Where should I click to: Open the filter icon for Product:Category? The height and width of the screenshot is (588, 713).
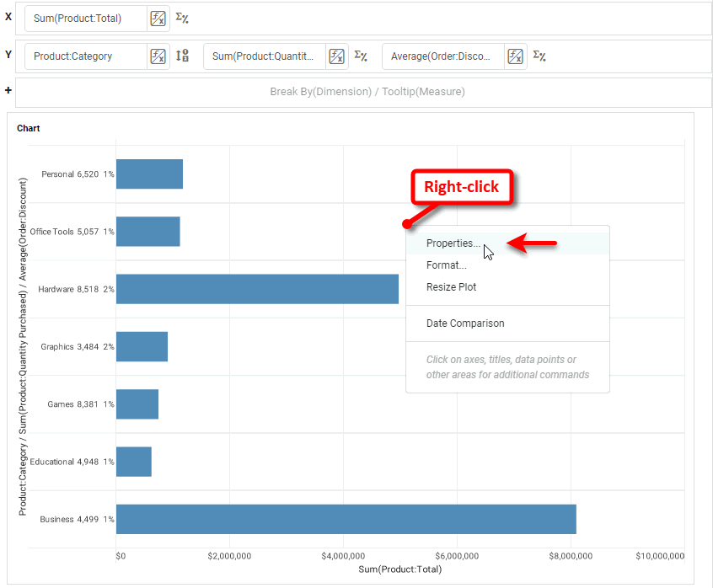(158, 55)
